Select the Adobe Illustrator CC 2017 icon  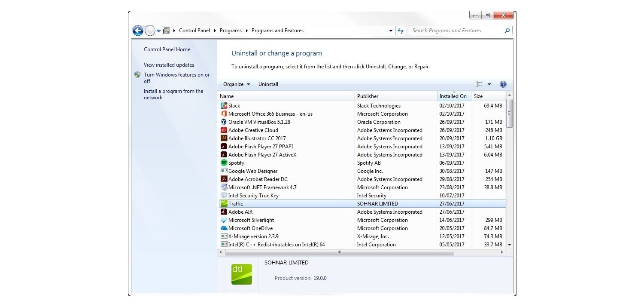tap(224, 138)
